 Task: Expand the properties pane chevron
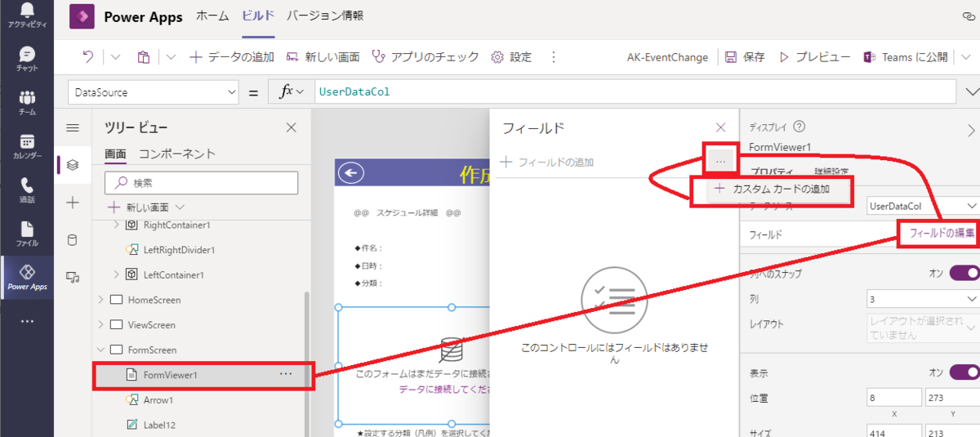coord(971,130)
